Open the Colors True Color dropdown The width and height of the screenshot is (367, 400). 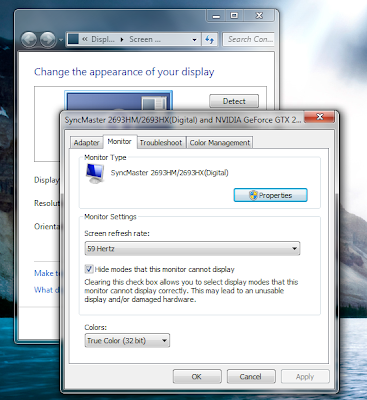click(127, 341)
